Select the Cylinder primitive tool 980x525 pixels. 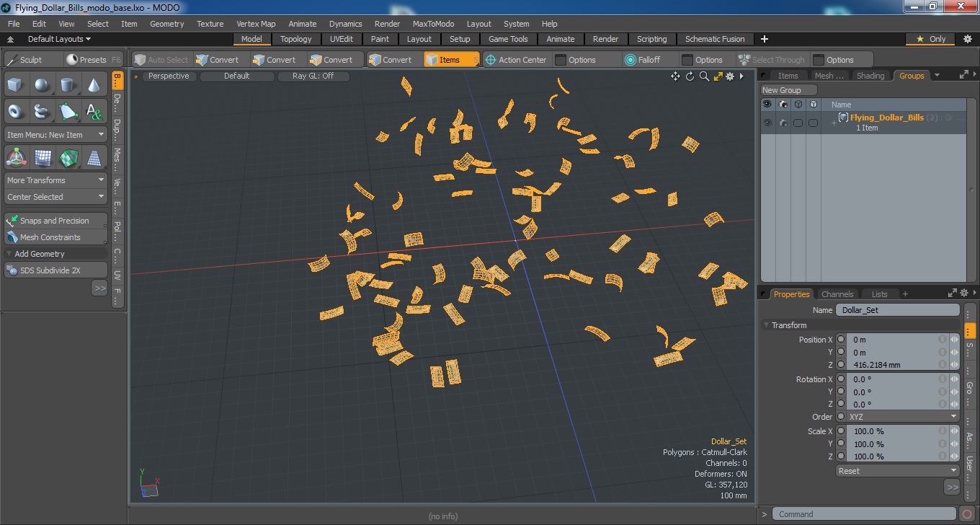coord(68,86)
